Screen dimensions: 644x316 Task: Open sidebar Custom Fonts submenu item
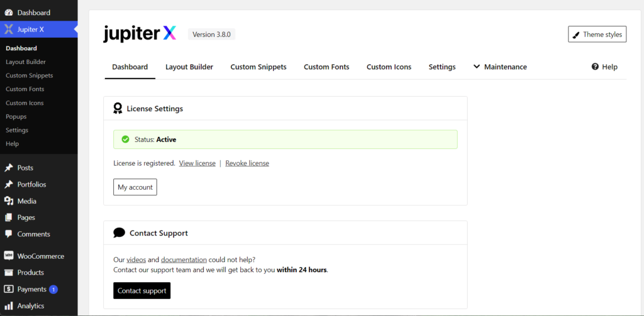click(x=25, y=89)
